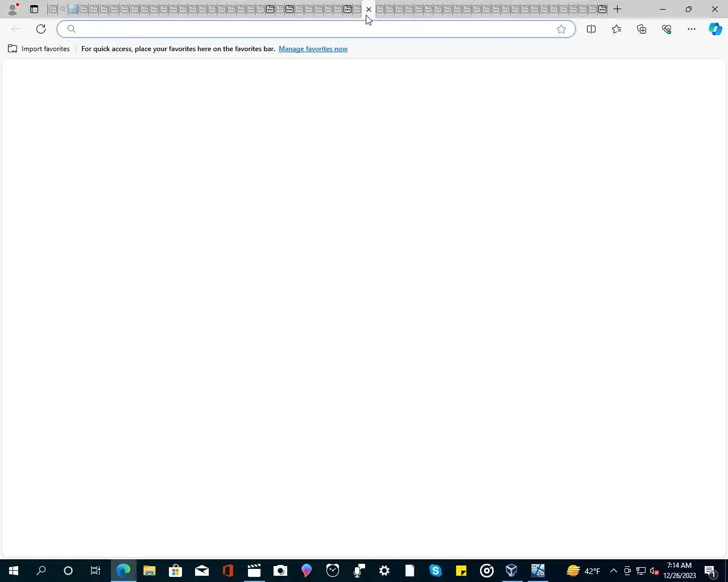Open Movies & TV clapperboard app
Screen dimensions: 728x582
pos(254,571)
